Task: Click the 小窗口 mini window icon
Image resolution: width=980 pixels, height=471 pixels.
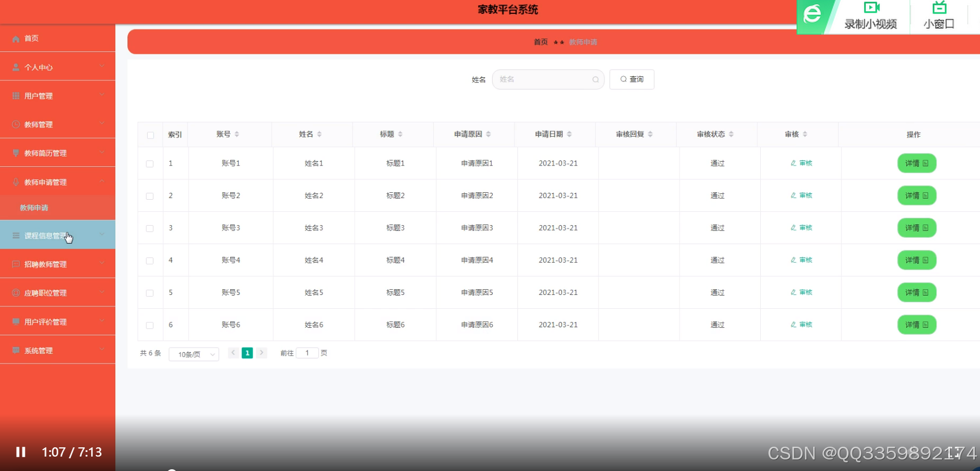Action: pos(940,8)
